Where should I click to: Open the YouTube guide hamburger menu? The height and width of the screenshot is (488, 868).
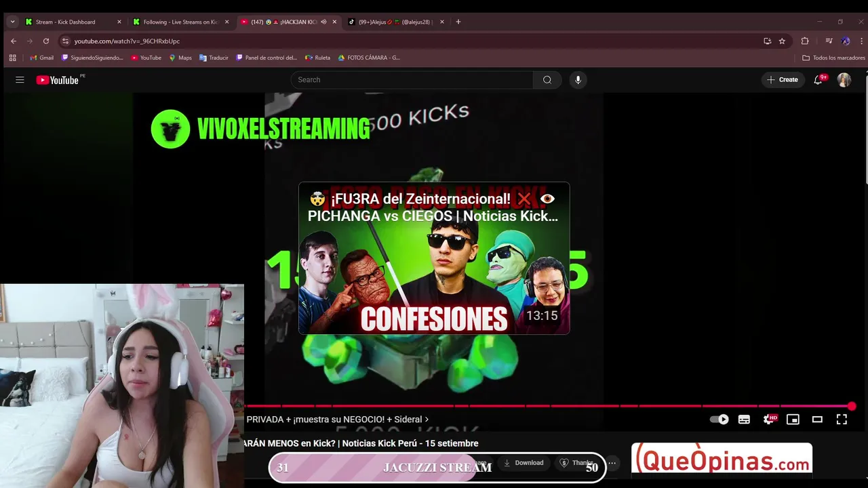[x=20, y=80]
